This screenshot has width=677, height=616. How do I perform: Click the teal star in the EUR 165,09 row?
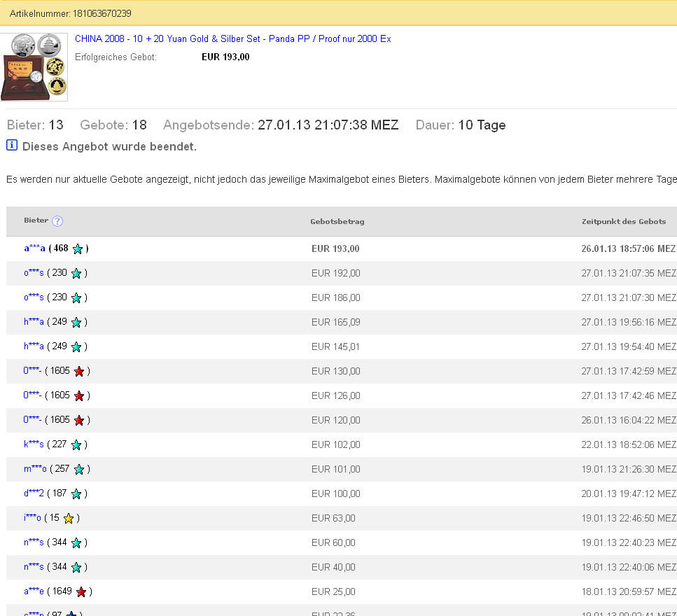click(x=76, y=322)
